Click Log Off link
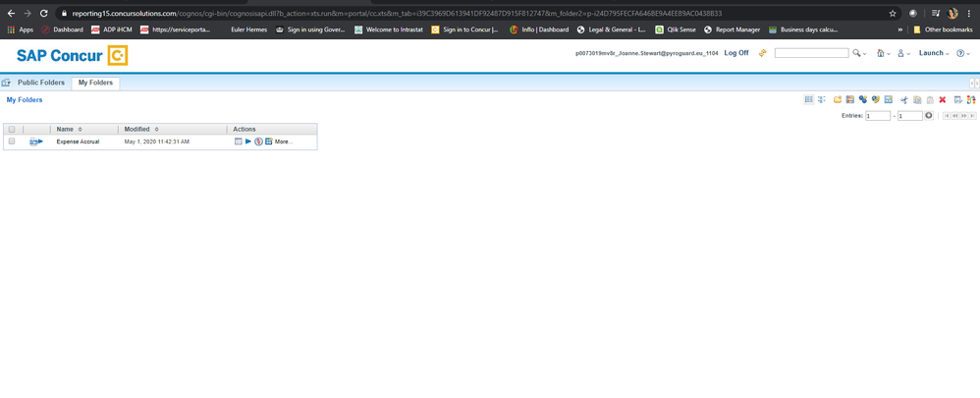 (x=736, y=53)
